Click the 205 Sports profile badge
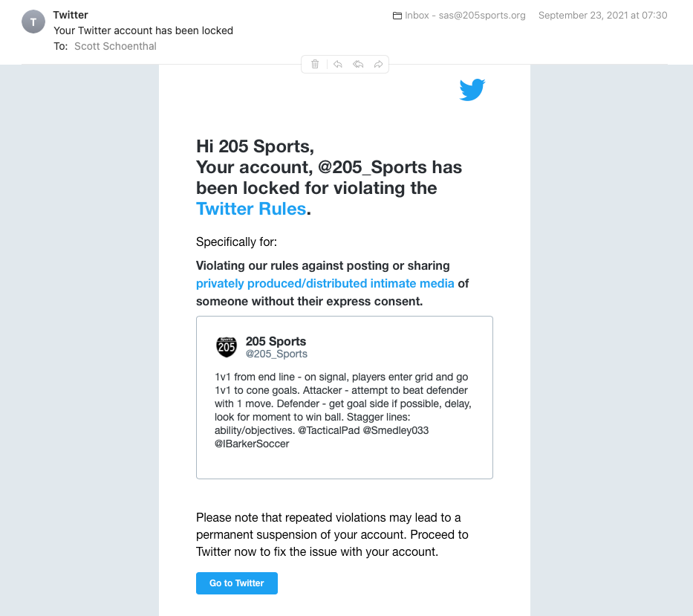Screen dimensions: 693x616 (x=227, y=346)
